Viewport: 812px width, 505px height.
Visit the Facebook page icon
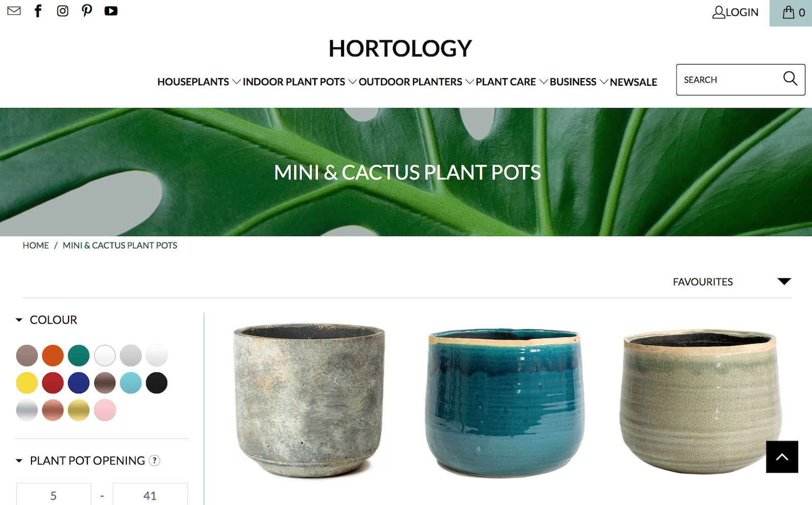click(x=38, y=11)
